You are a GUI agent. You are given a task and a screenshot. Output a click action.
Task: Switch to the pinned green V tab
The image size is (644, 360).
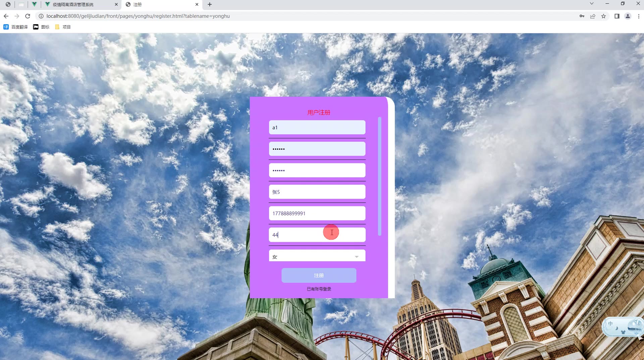coord(34,4)
